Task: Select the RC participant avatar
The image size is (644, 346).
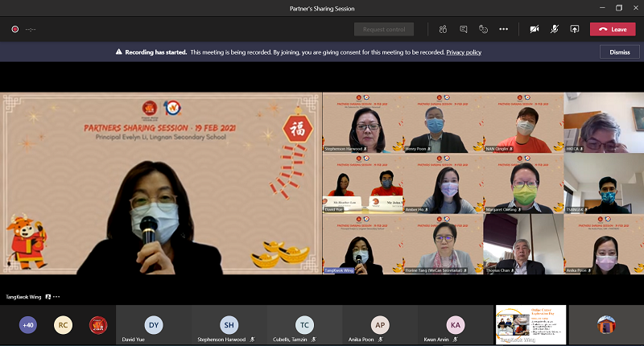Action: pyautogui.click(x=63, y=324)
